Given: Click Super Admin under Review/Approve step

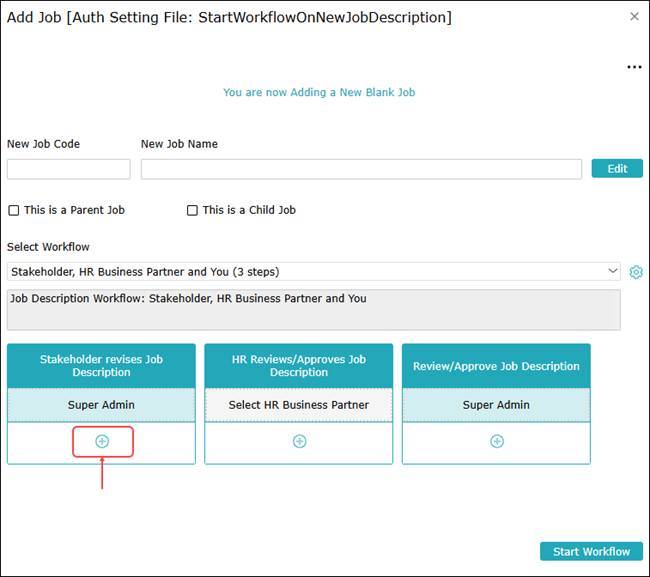Looking at the screenshot, I should (496, 405).
